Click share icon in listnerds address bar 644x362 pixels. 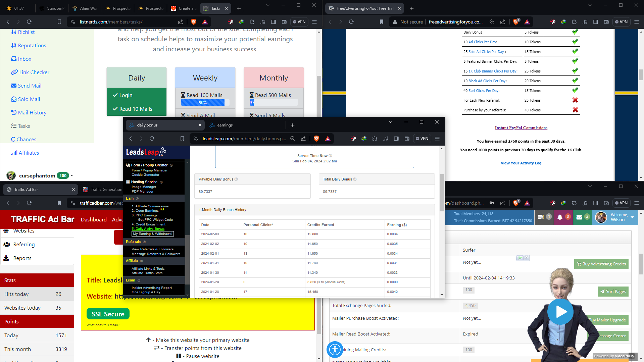click(181, 22)
